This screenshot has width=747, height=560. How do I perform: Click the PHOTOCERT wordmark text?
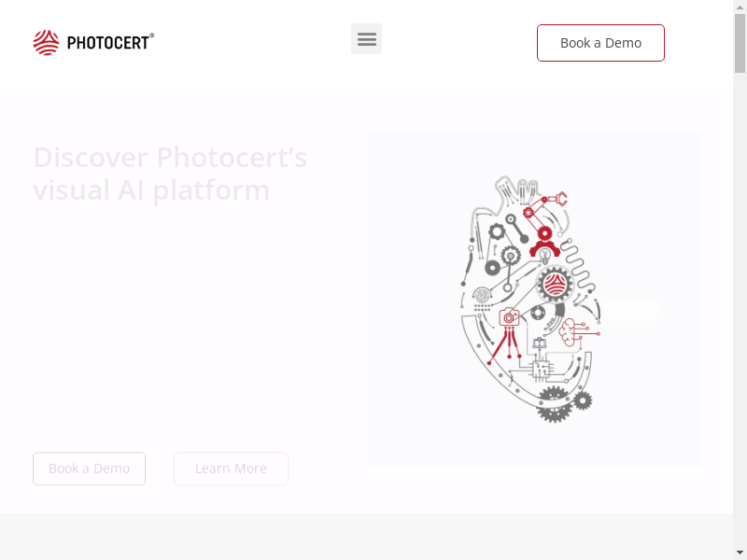110,42
